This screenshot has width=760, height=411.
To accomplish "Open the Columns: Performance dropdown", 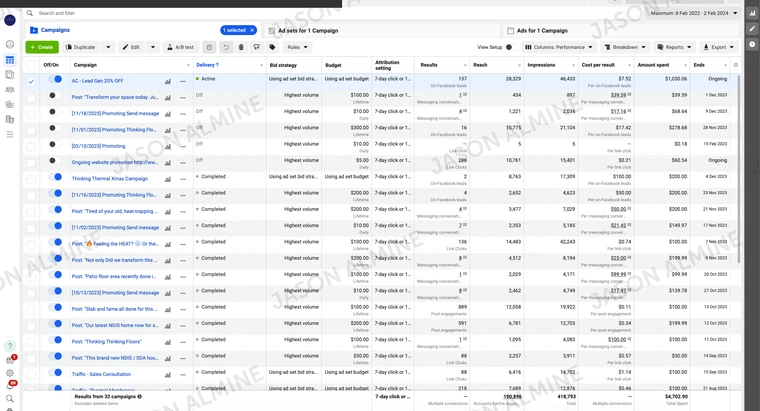I will 558,47.
